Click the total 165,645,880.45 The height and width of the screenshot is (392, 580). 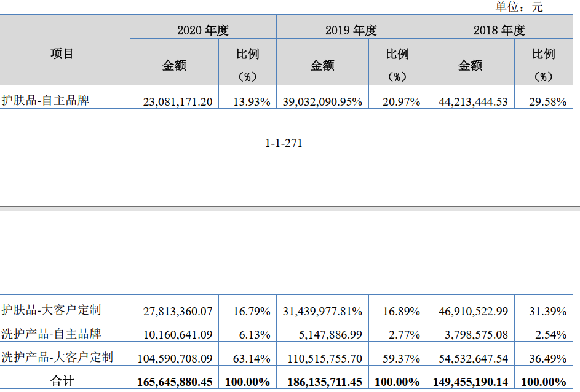[x=173, y=382]
